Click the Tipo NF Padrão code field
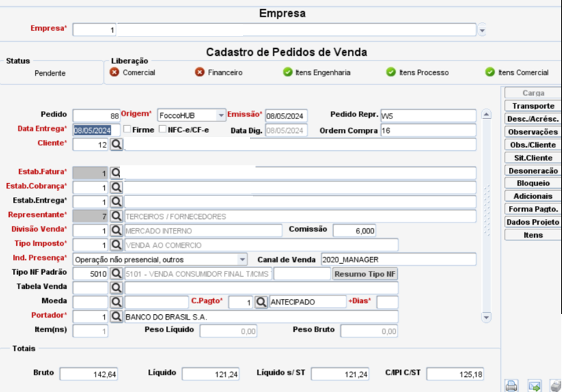Screen dimensions: 562x392 pyautogui.click(x=90, y=274)
